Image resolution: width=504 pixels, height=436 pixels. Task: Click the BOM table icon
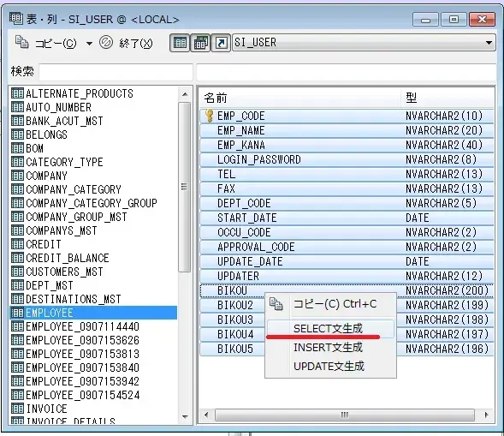[17, 148]
